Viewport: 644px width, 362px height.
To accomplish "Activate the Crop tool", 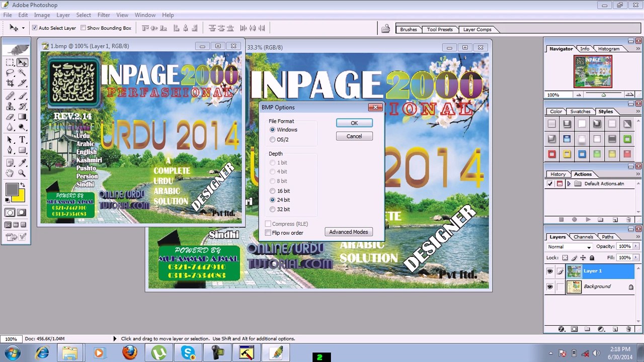I will 10,83.
